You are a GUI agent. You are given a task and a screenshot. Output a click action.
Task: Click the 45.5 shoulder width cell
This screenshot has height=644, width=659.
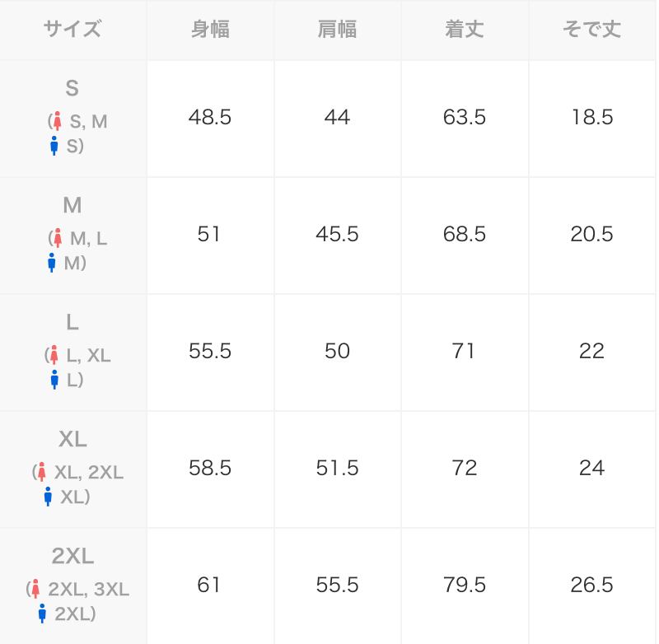coord(337,235)
